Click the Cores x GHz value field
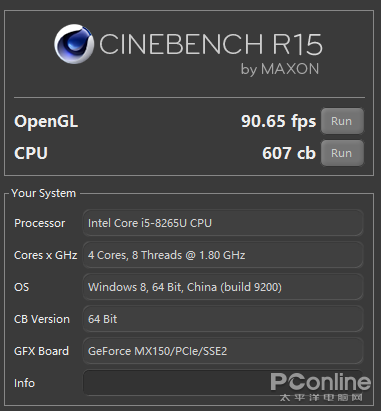This screenshot has height=411, width=381. 223,255
